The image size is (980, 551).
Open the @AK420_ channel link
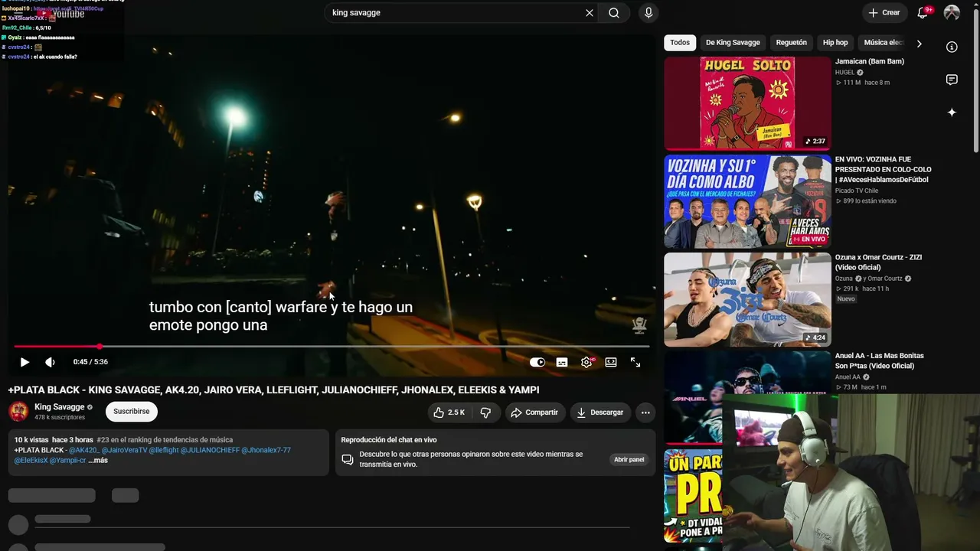click(x=84, y=451)
